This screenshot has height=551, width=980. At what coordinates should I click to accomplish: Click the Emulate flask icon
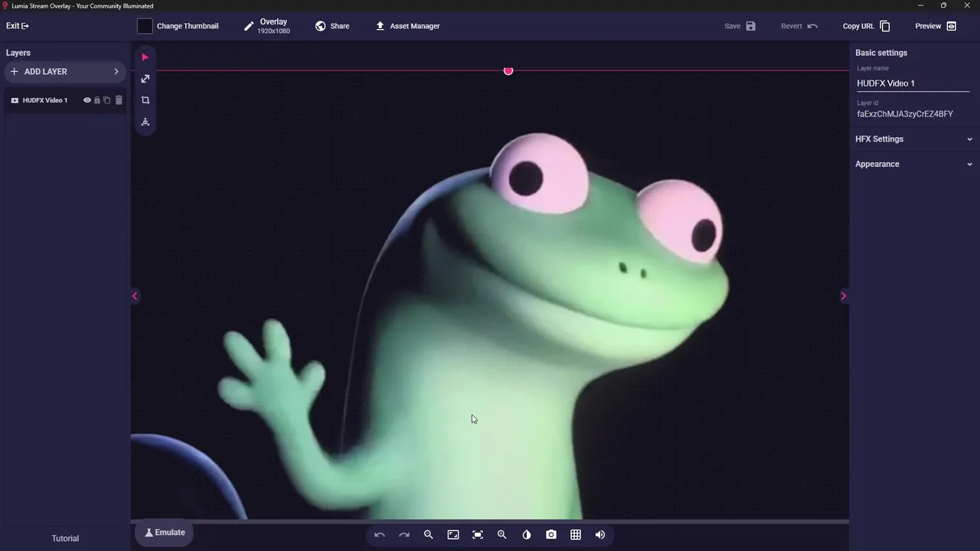149,533
